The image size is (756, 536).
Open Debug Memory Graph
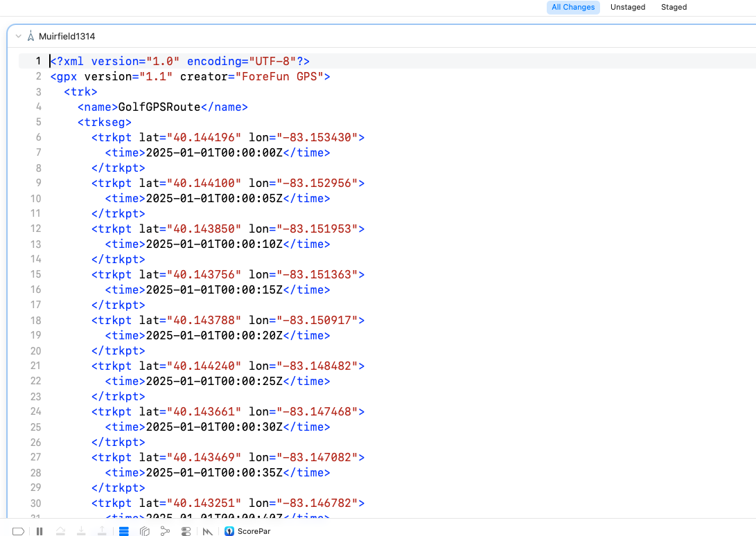pos(165,531)
